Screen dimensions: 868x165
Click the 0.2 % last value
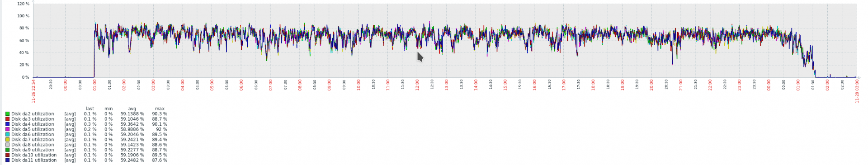pyautogui.click(x=90, y=129)
